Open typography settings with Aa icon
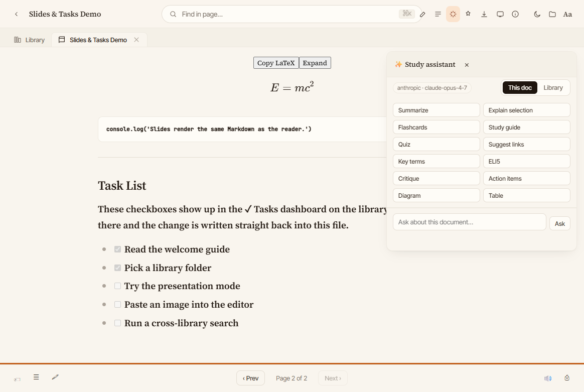This screenshot has width=584, height=392. pyautogui.click(x=567, y=14)
